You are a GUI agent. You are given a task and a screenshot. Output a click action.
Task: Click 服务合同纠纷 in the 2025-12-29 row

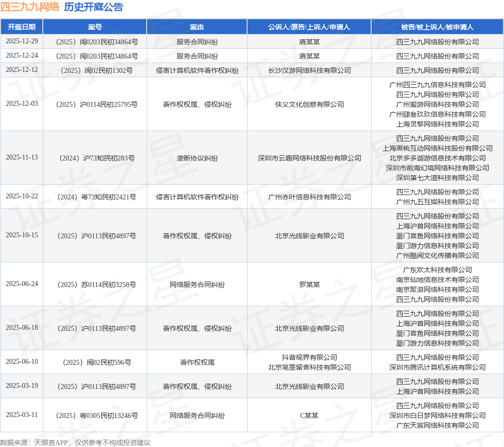197,42
